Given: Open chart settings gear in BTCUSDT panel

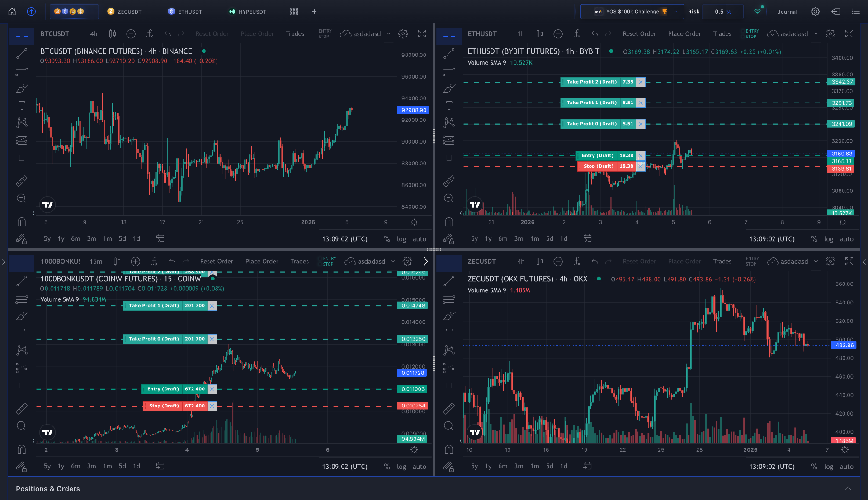Looking at the screenshot, I should [x=403, y=34].
